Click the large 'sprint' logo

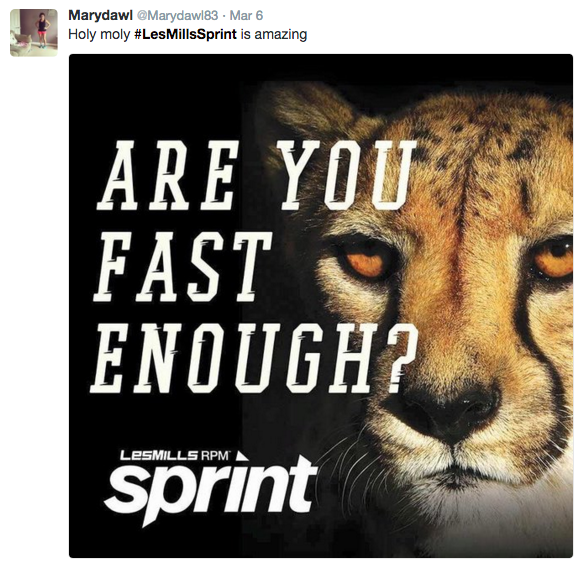(x=209, y=489)
